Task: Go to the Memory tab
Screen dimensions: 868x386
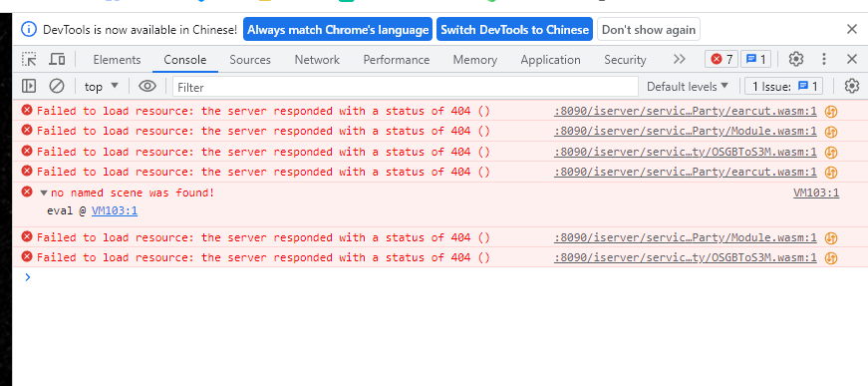Action: click(x=475, y=60)
